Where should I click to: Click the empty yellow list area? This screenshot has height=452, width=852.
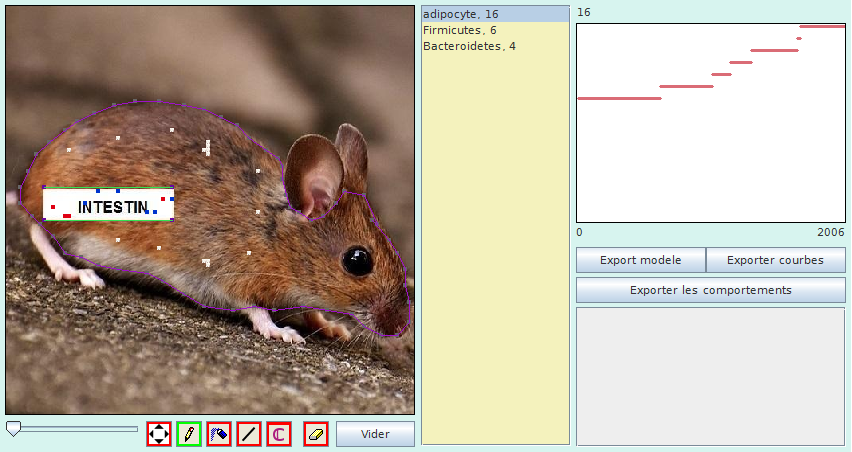pos(495,250)
